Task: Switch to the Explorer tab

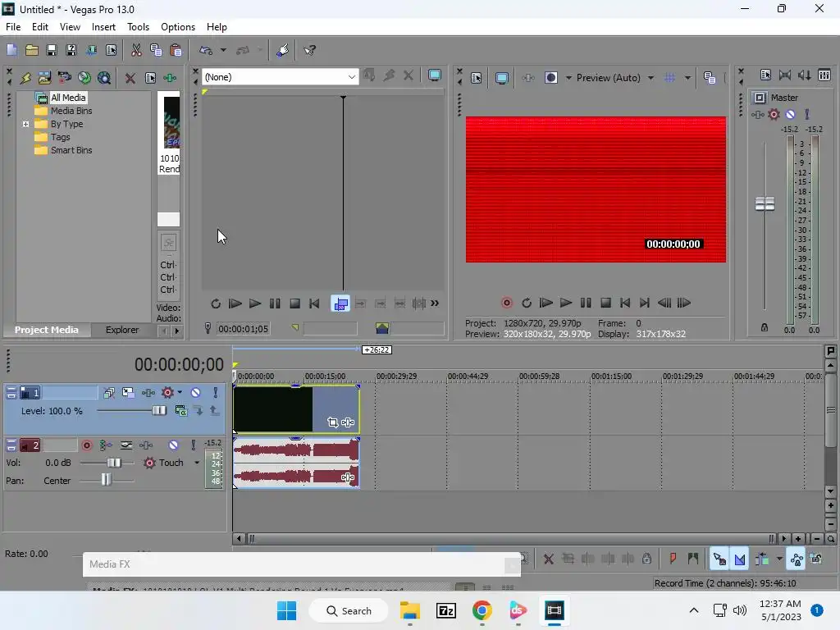Action: (122, 330)
